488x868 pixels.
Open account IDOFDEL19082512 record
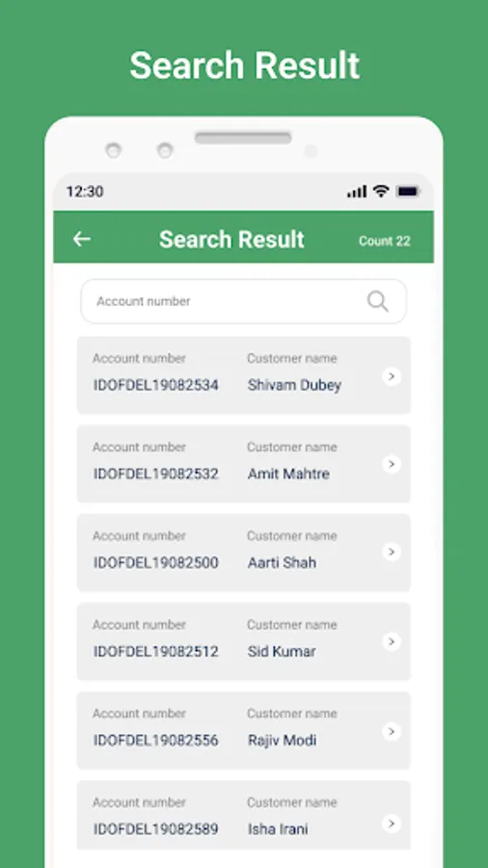click(x=243, y=641)
